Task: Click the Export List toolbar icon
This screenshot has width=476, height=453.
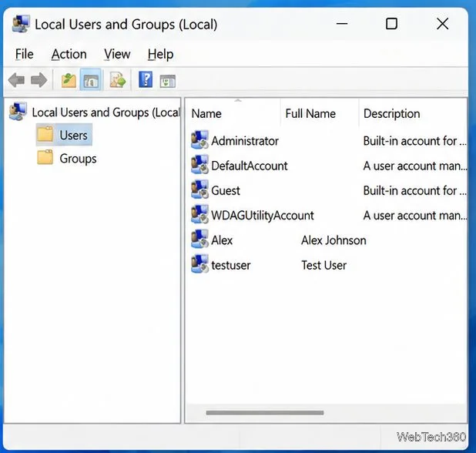Action: click(x=118, y=80)
